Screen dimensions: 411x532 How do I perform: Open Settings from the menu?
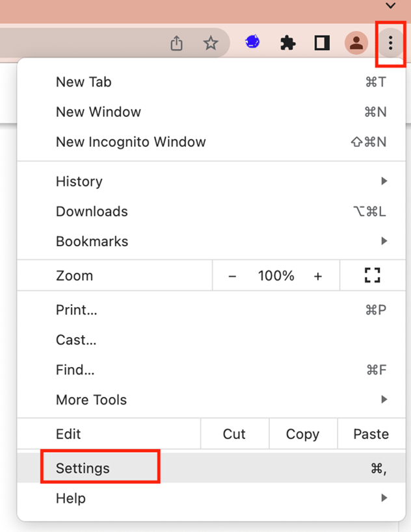pos(82,467)
